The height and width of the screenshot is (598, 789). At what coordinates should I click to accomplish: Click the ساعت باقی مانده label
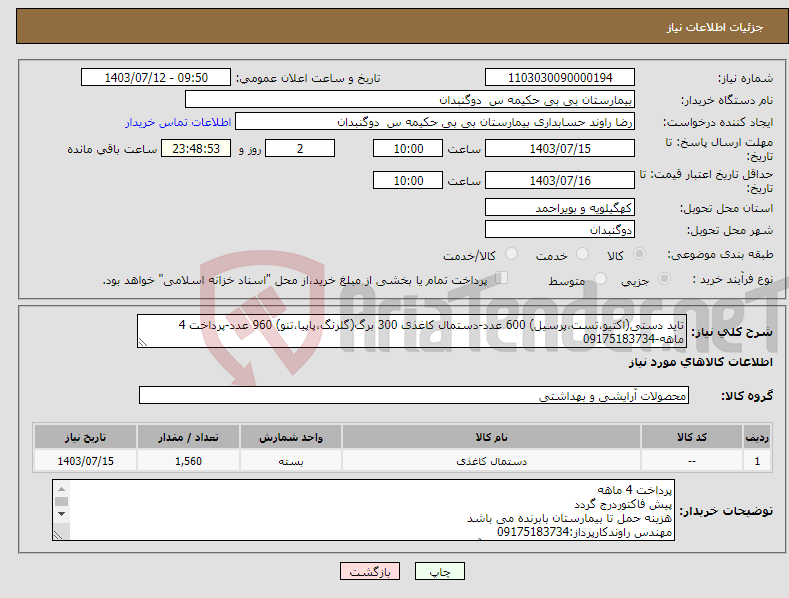point(112,150)
